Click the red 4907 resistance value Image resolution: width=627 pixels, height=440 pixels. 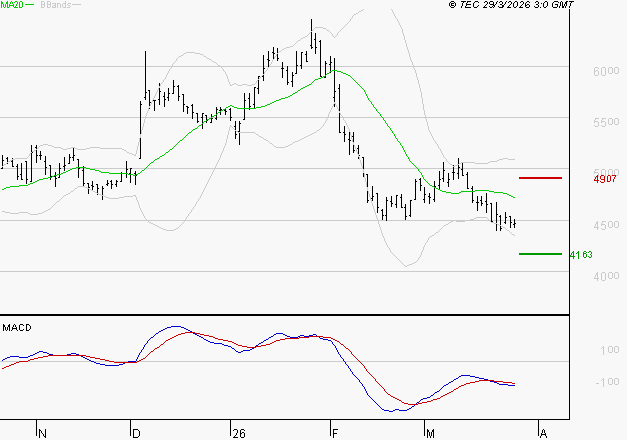[x=605, y=179]
